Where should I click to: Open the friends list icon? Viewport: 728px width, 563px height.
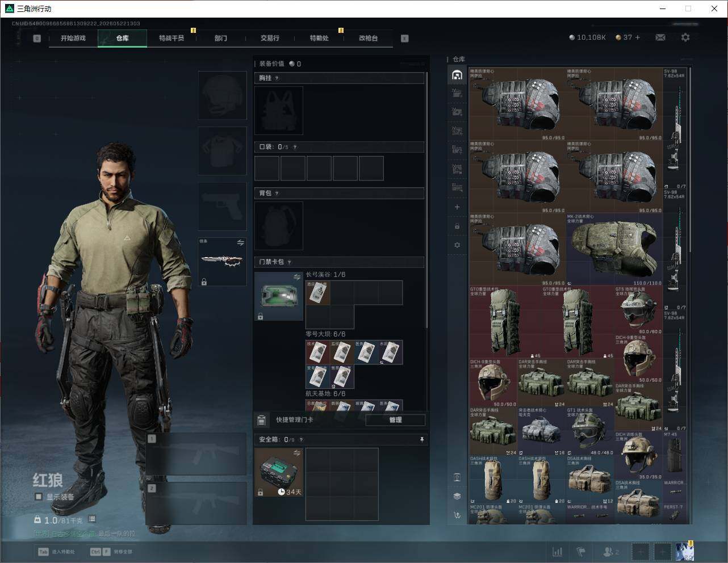610,552
